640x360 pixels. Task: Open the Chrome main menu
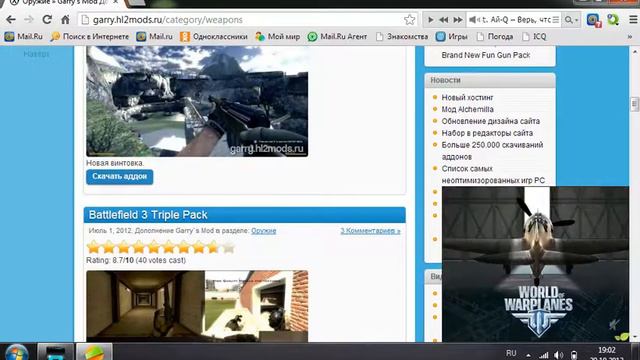(x=633, y=20)
